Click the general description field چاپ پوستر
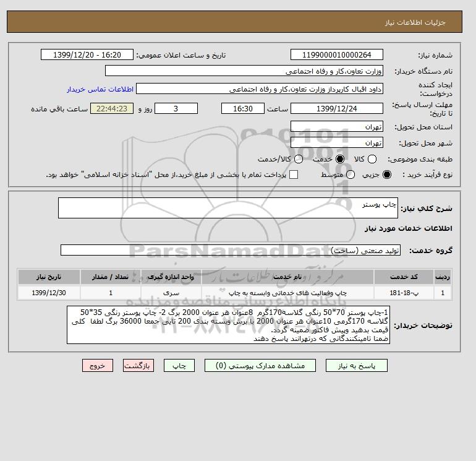 point(228,208)
